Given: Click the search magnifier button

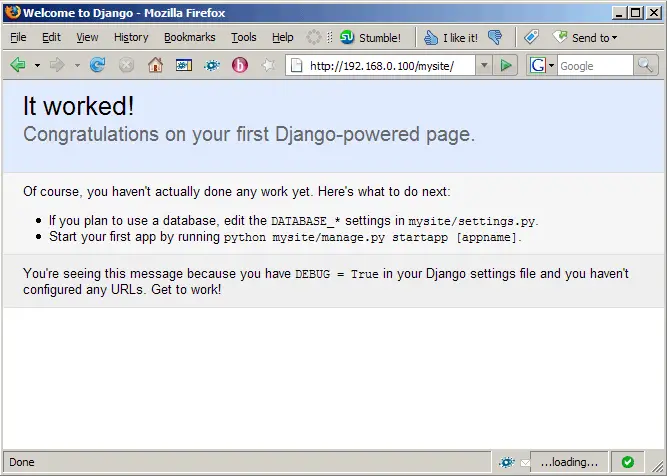Looking at the screenshot, I should pyautogui.click(x=645, y=66).
